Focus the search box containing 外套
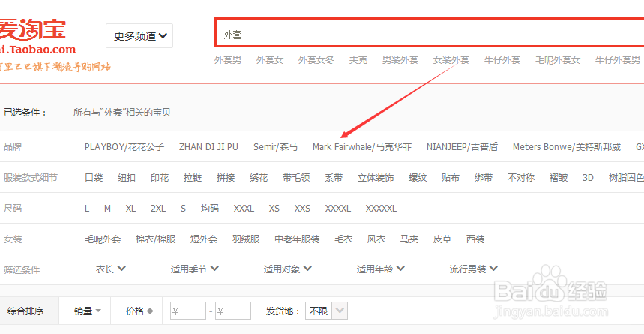This screenshot has height=334, width=644. (429, 32)
